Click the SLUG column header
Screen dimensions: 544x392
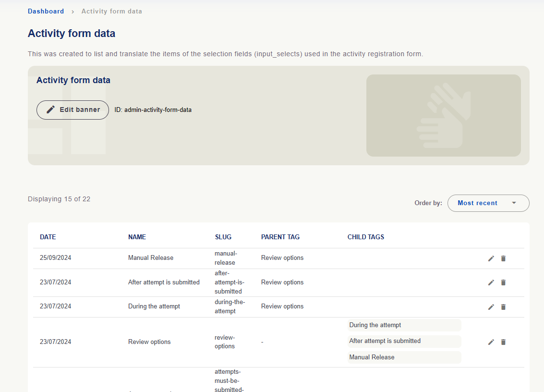pyautogui.click(x=223, y=237)
